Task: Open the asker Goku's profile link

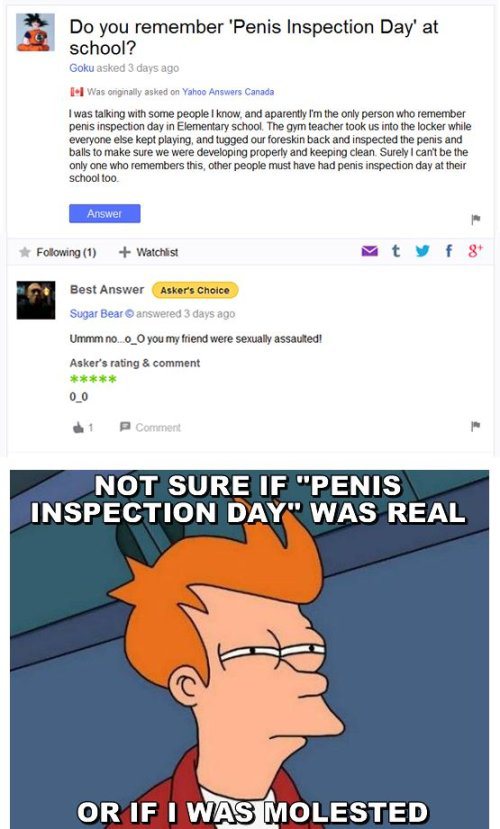Action: tap(81, 68)
